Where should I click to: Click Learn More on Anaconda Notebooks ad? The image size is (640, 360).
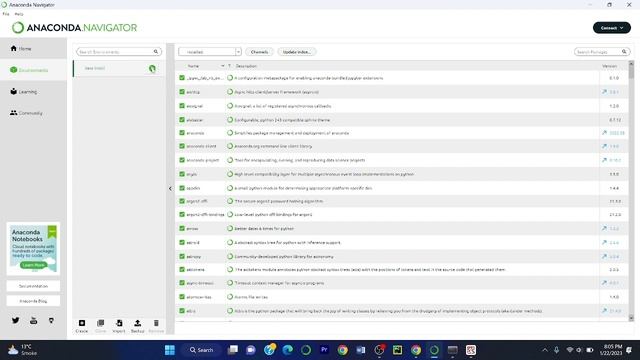pyautogui.click(x=33, y=265)
